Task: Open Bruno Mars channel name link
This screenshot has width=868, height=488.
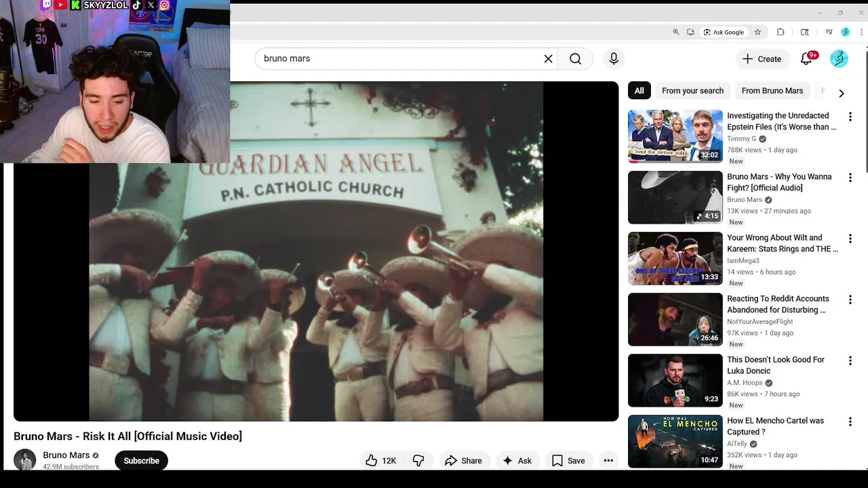Action: click(66, 455)
